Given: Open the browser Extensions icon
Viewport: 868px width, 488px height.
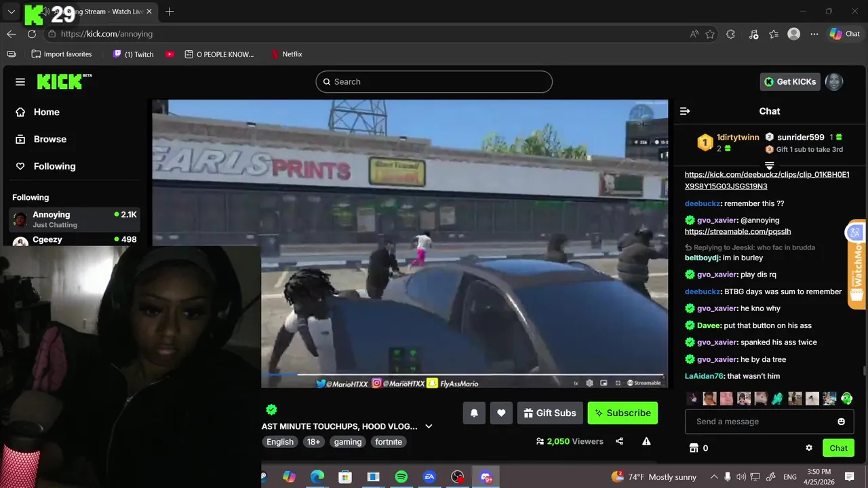Looking at the screenshot, I should click(x=730, y=34).
